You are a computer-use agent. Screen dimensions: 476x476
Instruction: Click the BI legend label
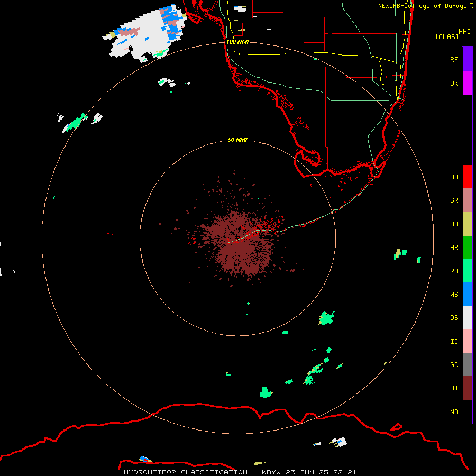454,388
